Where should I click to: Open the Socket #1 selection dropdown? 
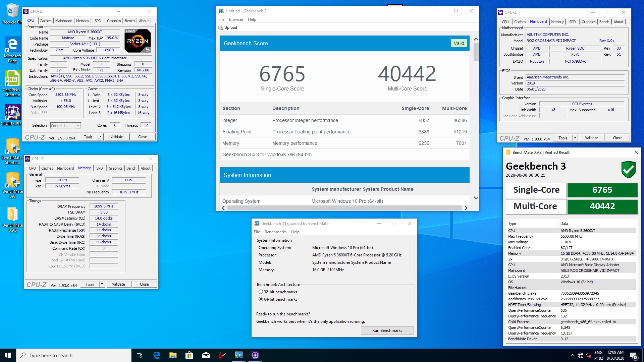[66, 125]
